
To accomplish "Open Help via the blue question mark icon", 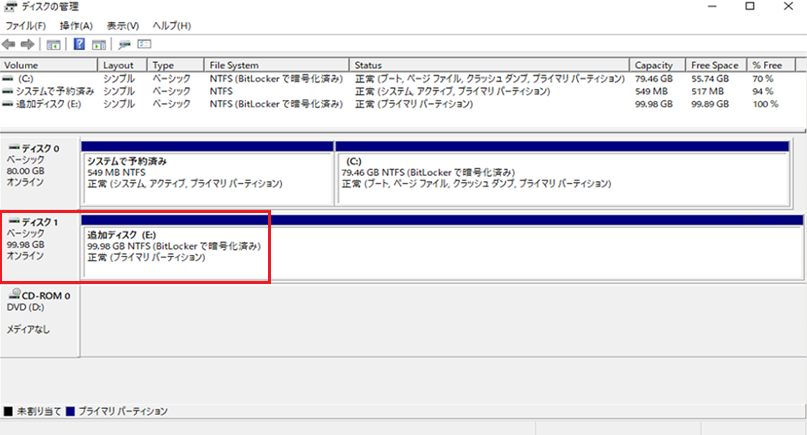I will pyautogui.click(x=78, y=44).
